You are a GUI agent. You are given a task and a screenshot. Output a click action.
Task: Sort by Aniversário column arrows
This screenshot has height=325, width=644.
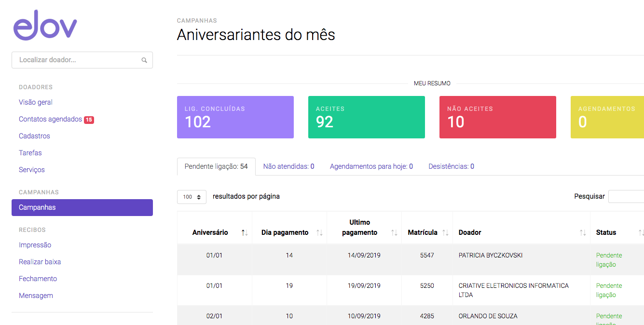click(x=245, y=233)
